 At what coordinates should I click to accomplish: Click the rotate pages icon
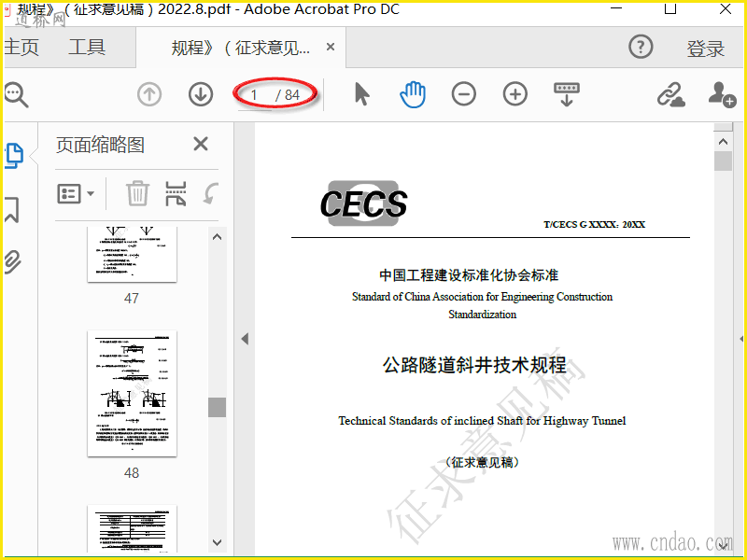point(211,193)
